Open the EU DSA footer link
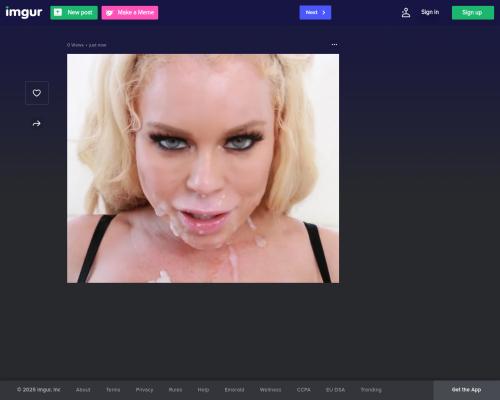500x400 pixels. coord(335,390)
